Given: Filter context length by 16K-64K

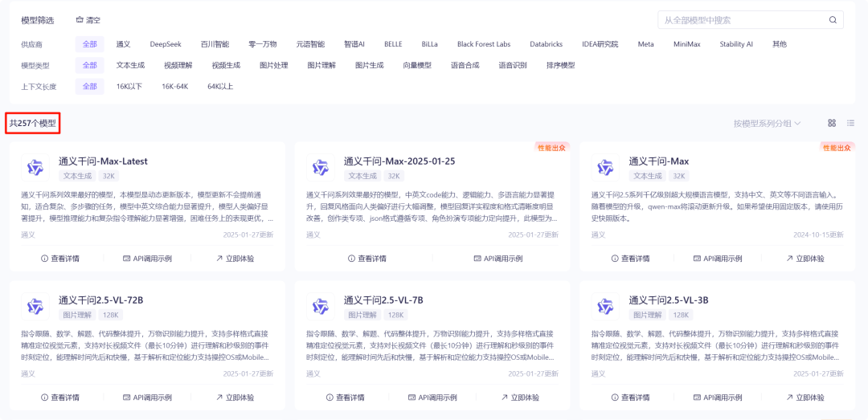Looking at the screenshot, I should coord(175,86).
